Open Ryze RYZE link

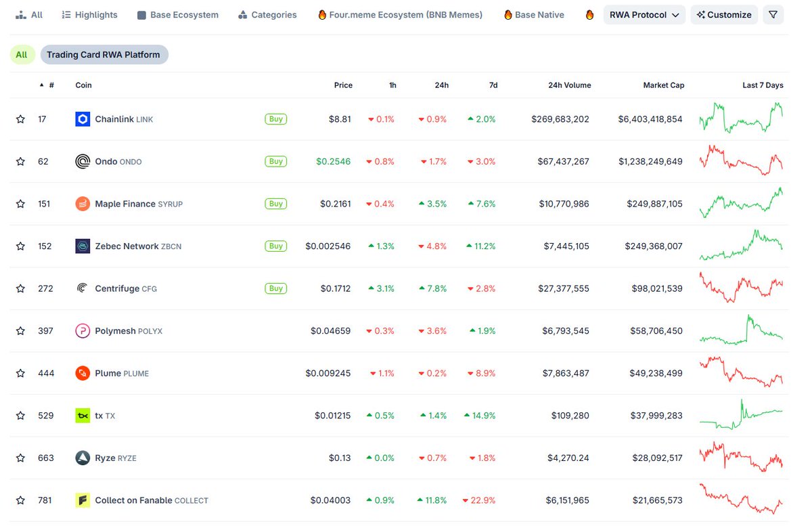tap(116, 458)
